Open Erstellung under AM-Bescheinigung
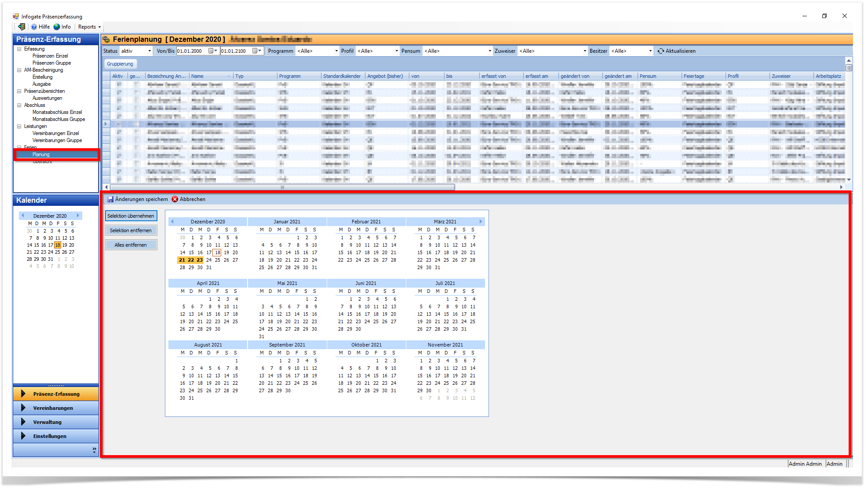 (42, 77)
